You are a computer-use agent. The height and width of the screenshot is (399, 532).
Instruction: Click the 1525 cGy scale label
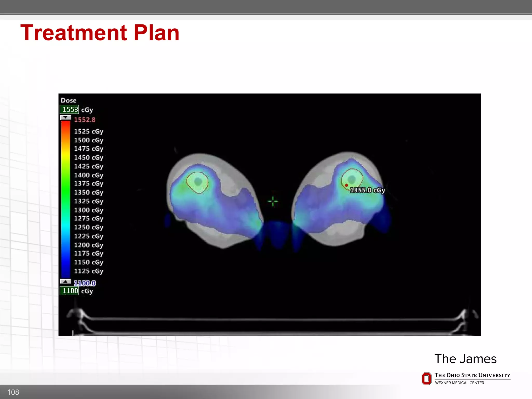point(89,131)
